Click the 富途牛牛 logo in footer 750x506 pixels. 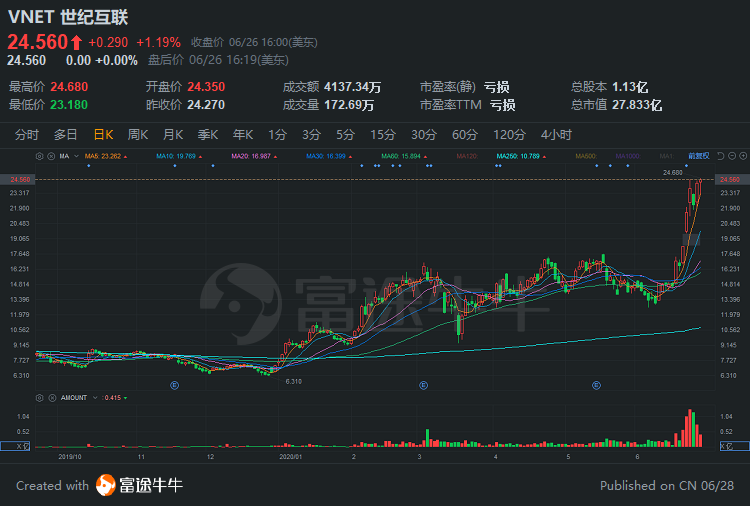pyautogui.click(x=139, y=485)
